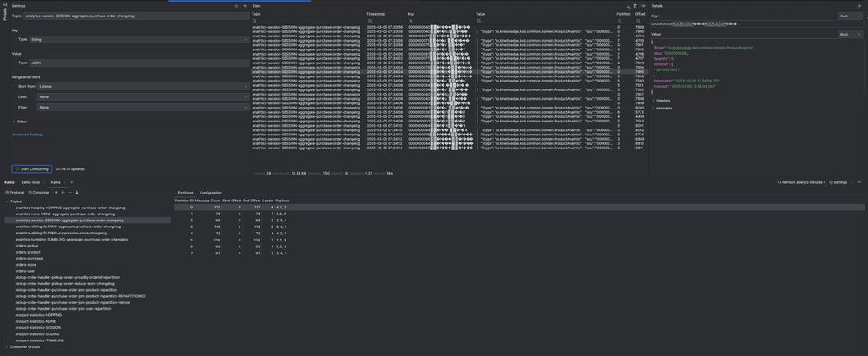Open the Filter dropdown
The width and height of the screenshot is (868, 356).
[143, 108]
